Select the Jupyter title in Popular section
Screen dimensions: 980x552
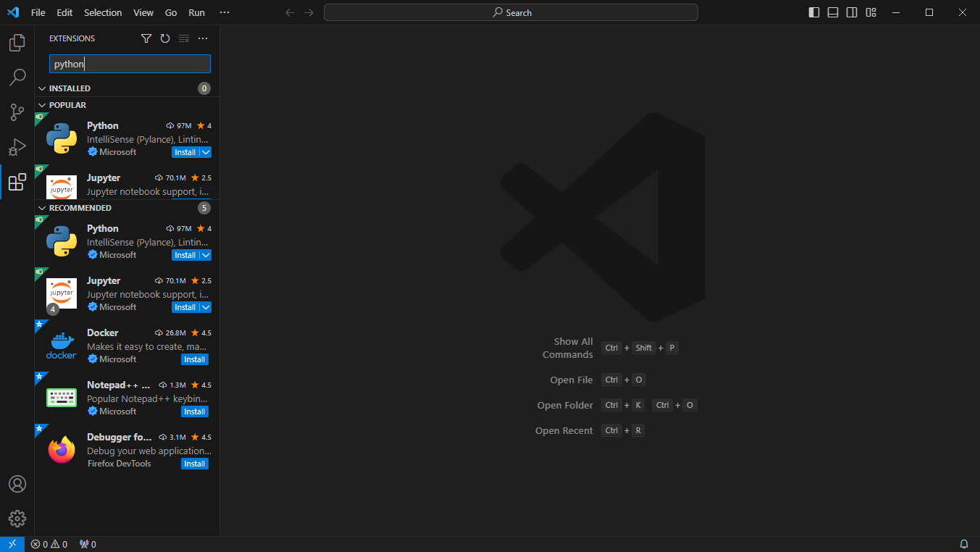tap(104, 177)
